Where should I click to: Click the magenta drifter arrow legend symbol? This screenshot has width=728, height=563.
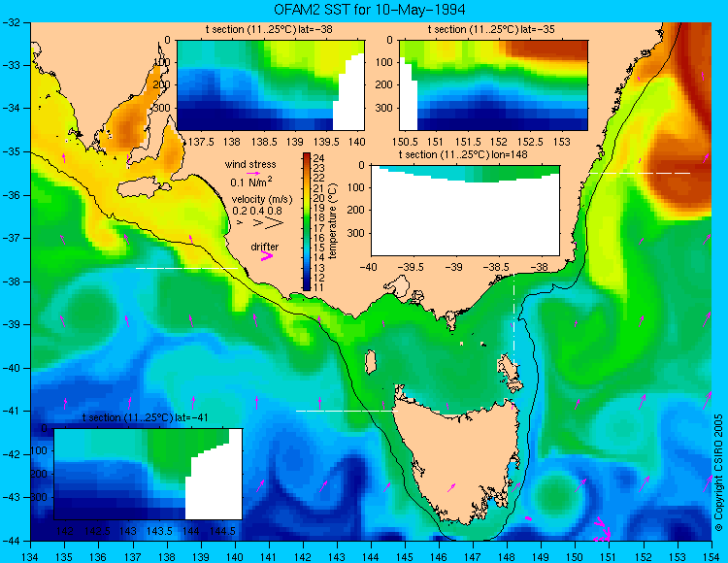[x=267, y=255]
